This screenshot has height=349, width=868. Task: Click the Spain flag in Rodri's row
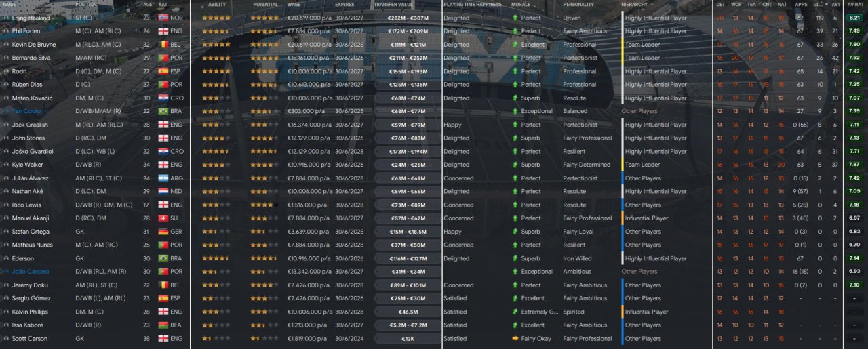click(162, 71)
